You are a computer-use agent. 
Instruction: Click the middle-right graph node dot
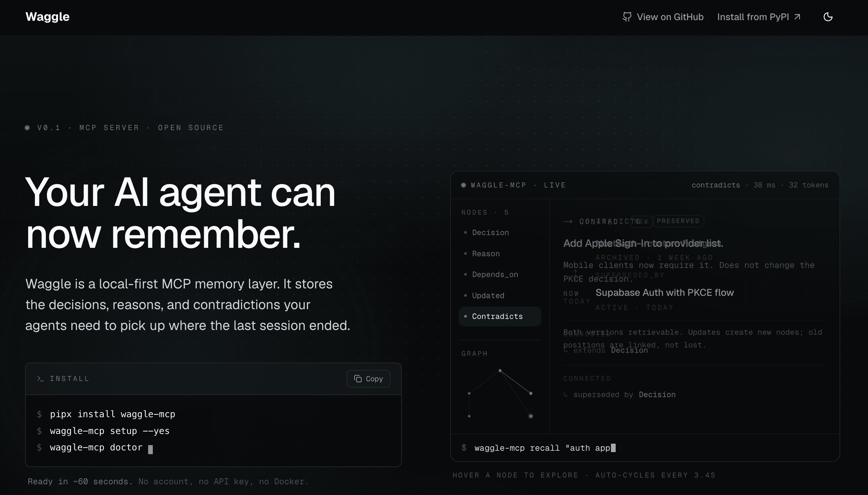coord(531,393)
